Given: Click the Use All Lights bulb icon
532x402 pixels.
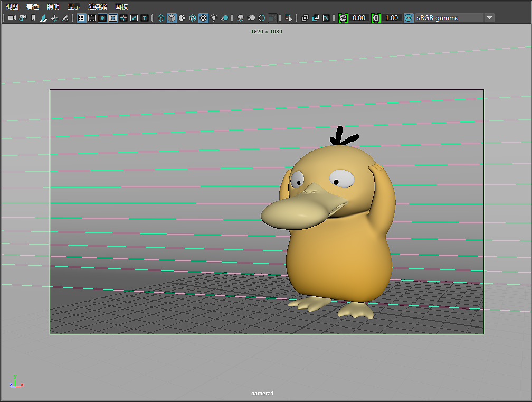Looking at the screenshot, I should pos(214,18).
